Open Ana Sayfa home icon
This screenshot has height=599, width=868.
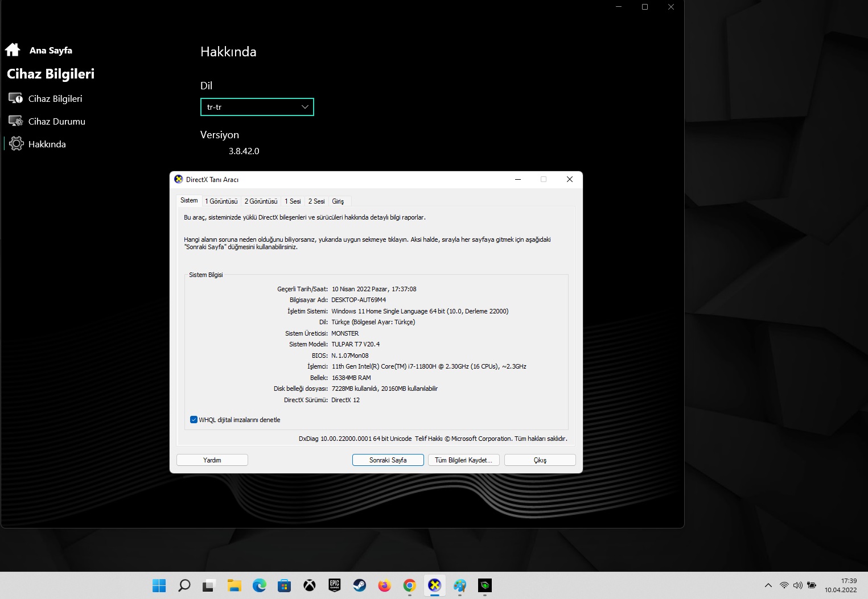coord(13,50)
